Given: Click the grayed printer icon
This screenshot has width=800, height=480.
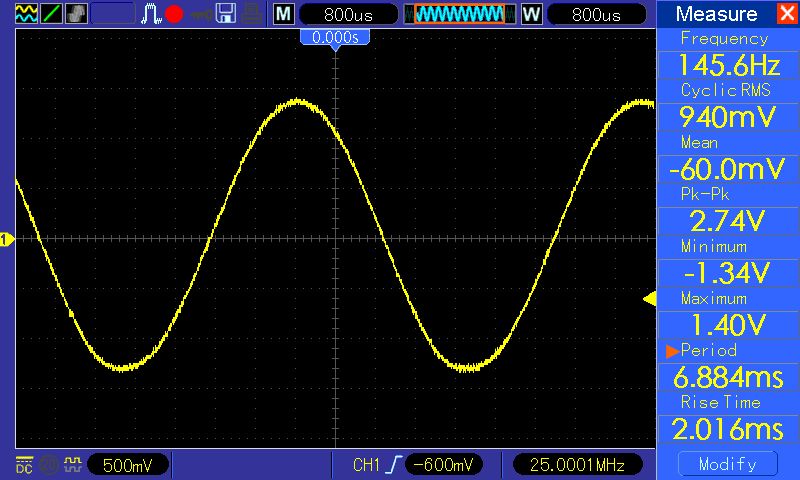Looking at the screenshot, I should 252,14.
